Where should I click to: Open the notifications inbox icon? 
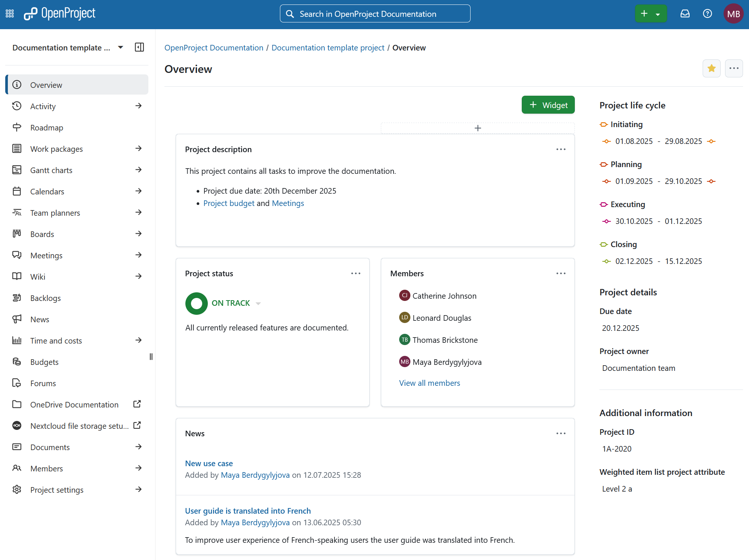(685, 13)
